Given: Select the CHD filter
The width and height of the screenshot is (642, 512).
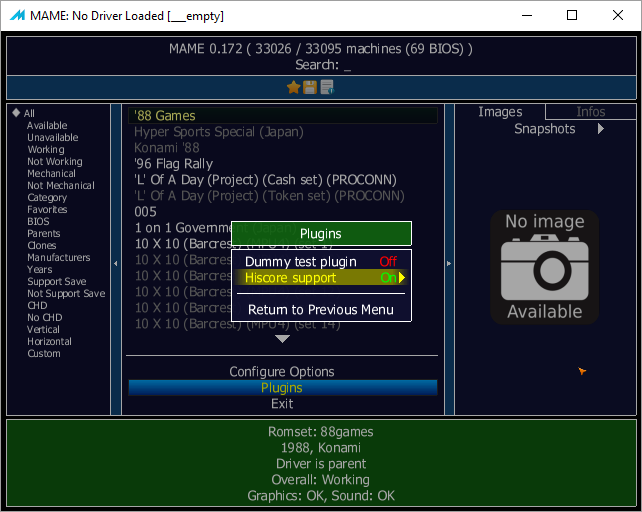Looking at the screenshot, I should (x=37, y=306).
